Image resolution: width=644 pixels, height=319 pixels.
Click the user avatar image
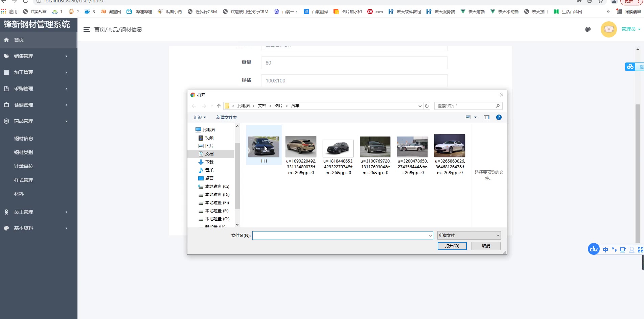point(608,29)
